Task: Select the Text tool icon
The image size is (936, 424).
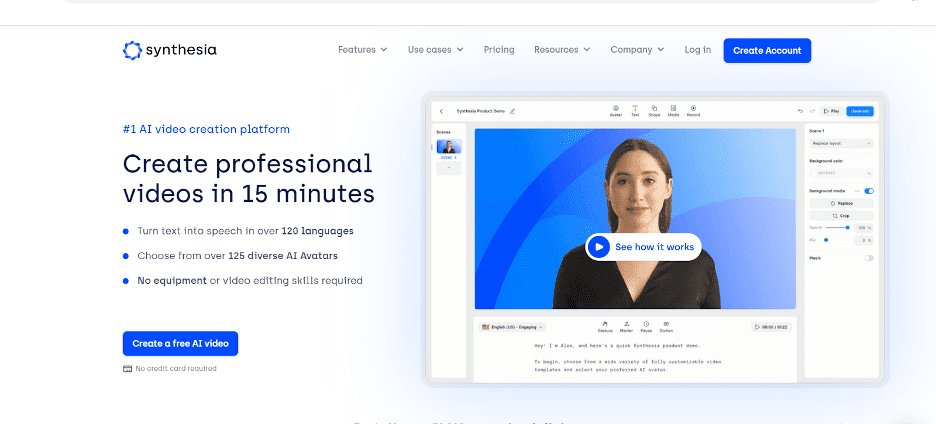Action: click(635, 109)
